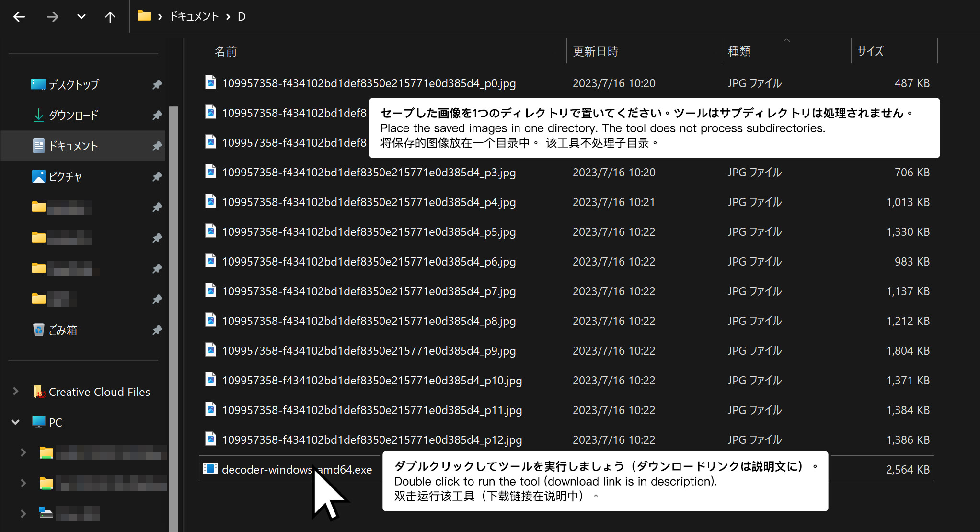Screen dimensions: 980x532
Task: Go back with the back arrow
Action: click(x=19, y=17)
